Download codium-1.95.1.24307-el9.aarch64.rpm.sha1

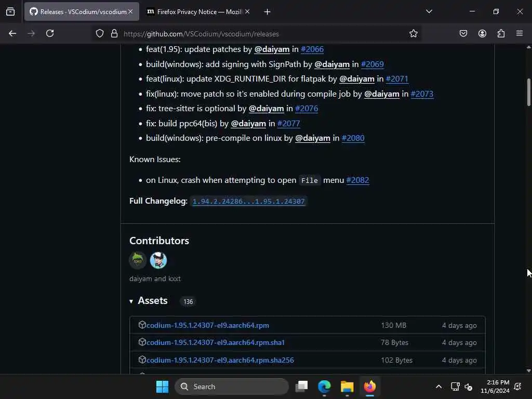coord(216,343)
